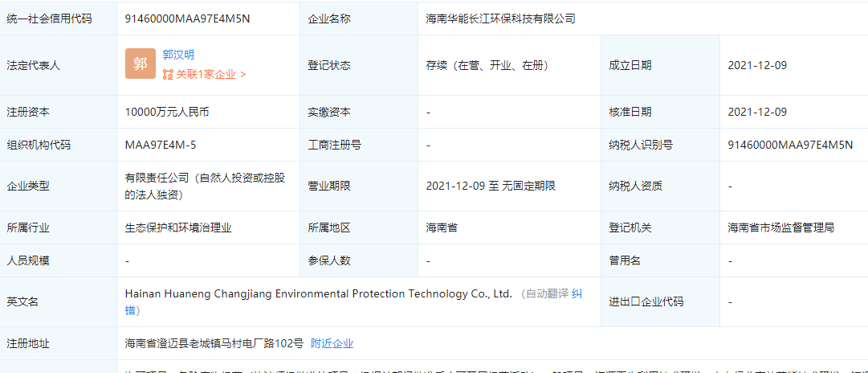Click the 纳税人识别号 number value
The height and width of the screenshot is (373, 868).
click(x=790, y=146)
